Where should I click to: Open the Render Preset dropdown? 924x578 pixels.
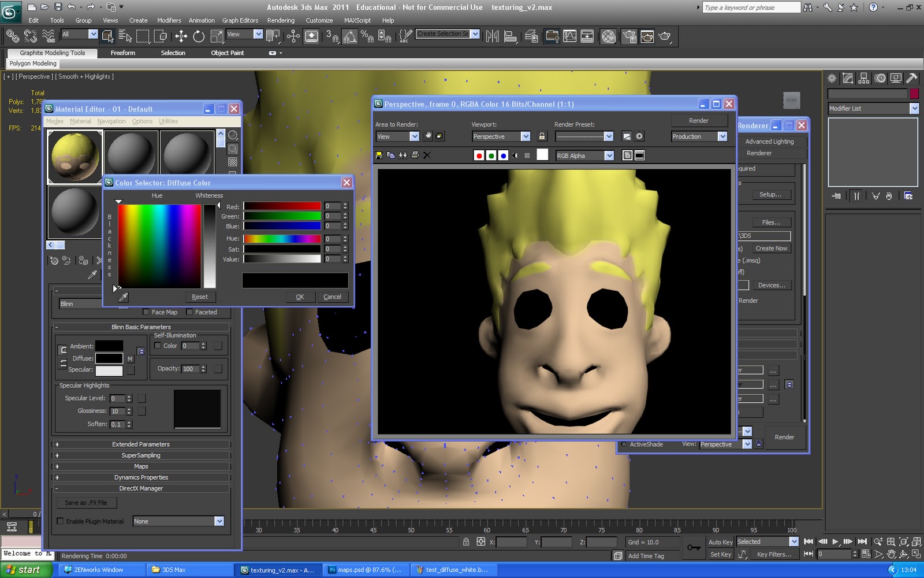click(584, 136)
